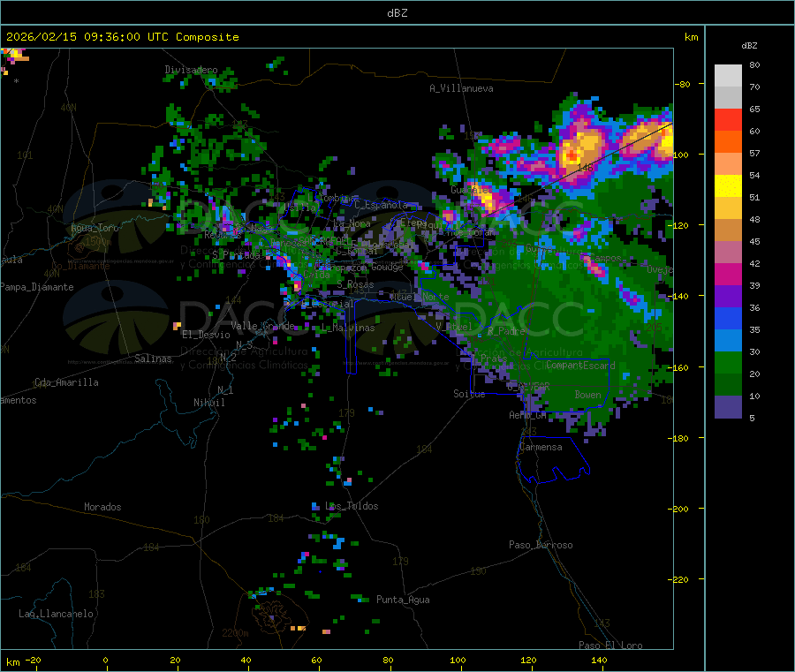Select the red 60 dBZ legend swatch
The width and height of the screenshot is (795, 672).
pos(728,119)
